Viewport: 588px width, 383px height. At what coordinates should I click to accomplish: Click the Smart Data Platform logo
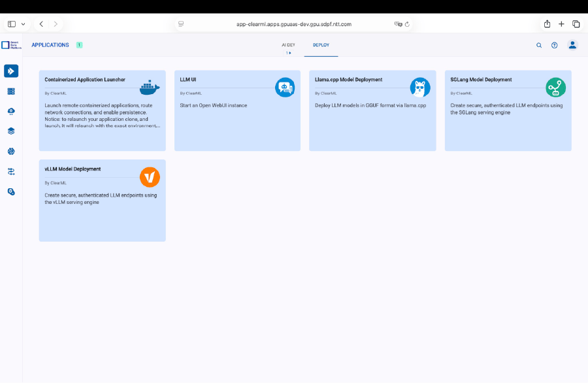(x=11, y=45)
